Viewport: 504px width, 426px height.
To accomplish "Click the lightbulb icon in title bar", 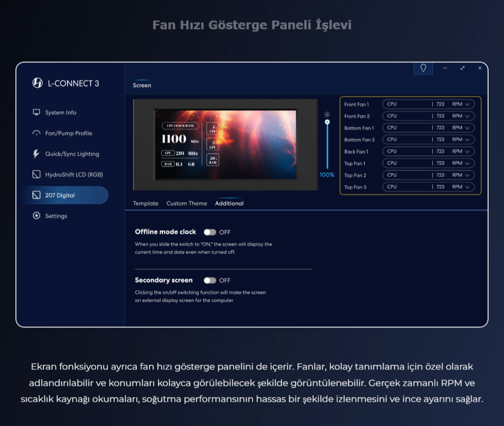I will (423, 68).
